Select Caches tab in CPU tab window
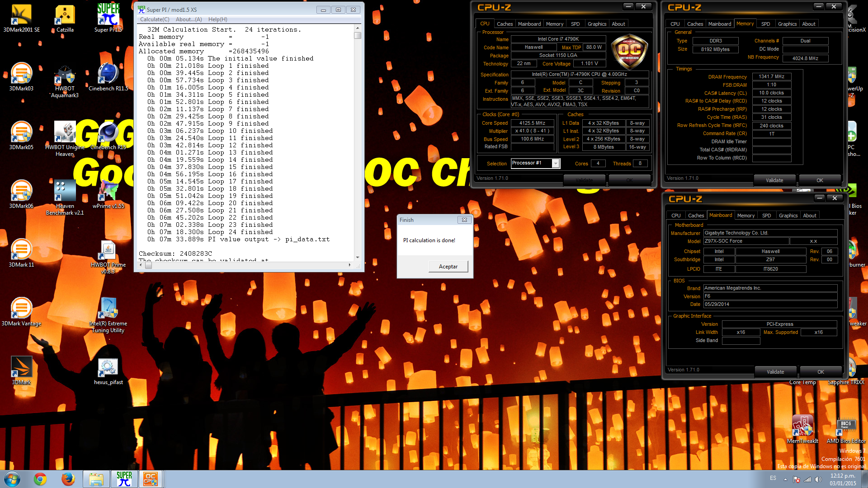 coord(505,24)
